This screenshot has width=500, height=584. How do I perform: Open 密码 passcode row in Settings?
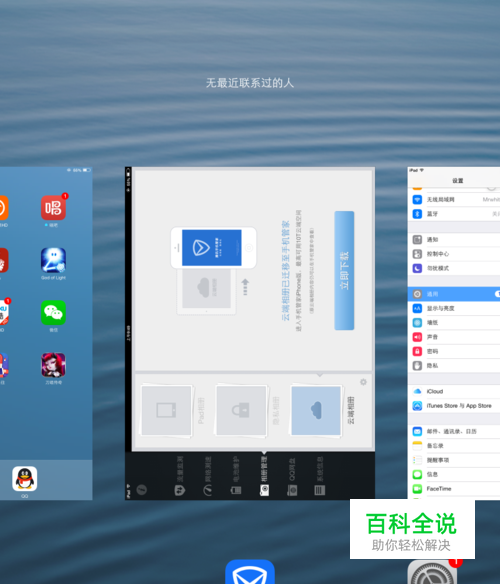(x=454, y=351)
